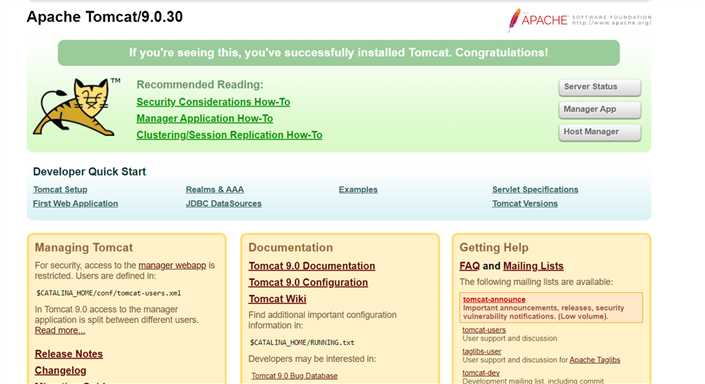705x384 pixels.
Task: Open the Server Status page
Action: click(x=599, y=87)
